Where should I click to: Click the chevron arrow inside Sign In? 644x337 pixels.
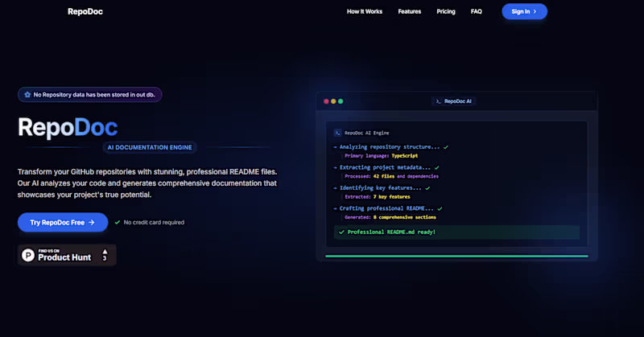click(x=535, y=11)
